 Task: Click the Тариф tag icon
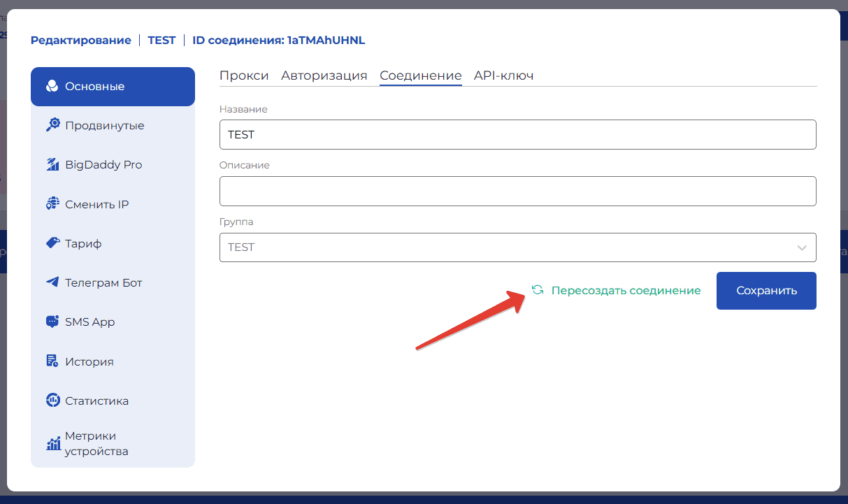pyautogui.click(x=52, y=243)
